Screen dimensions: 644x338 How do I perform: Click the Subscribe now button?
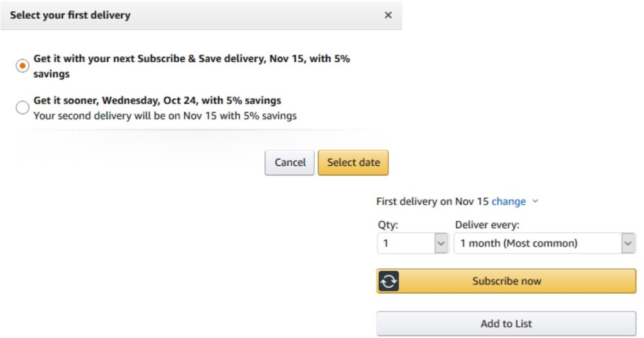tap(506, 281)
